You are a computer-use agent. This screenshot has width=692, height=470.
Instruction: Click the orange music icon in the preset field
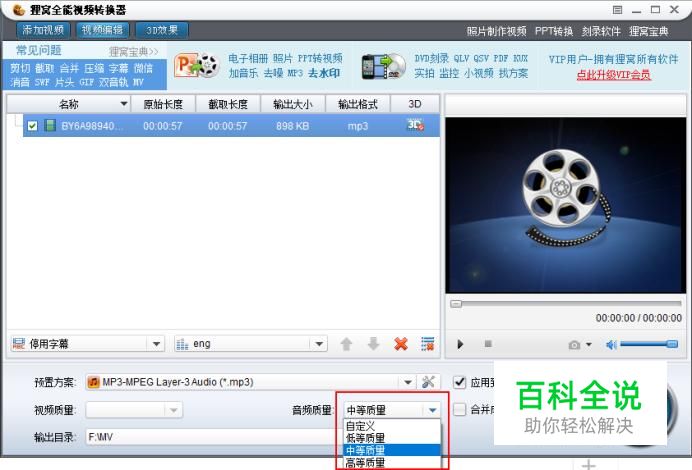pos(93,382)
